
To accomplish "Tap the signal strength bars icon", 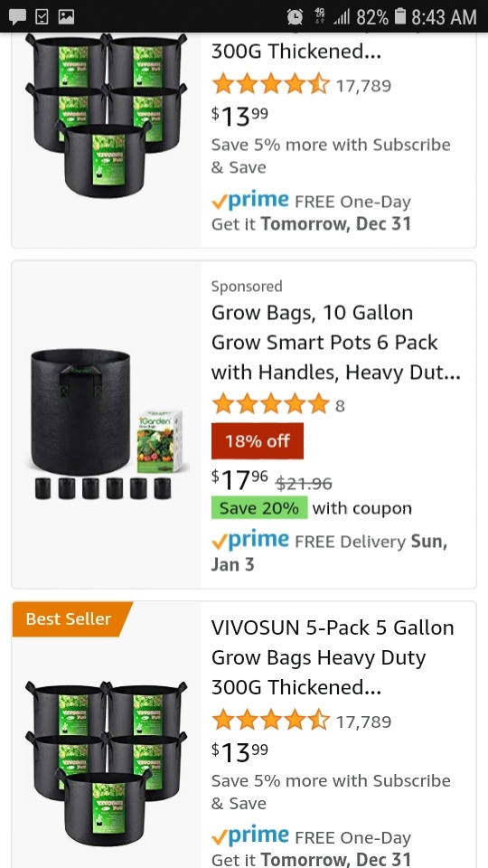I will tap(342, 17).
